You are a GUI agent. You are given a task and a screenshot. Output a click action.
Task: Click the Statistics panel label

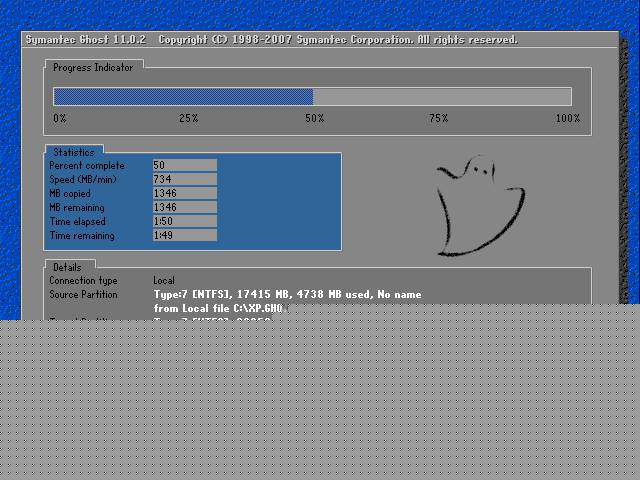(74, 152)
